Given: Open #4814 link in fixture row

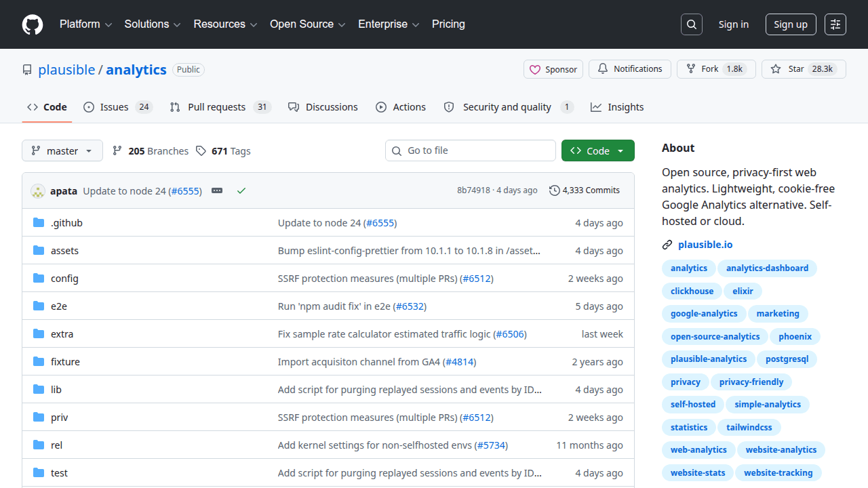Looking at the screenshot, I should click(x=460, y=362).
